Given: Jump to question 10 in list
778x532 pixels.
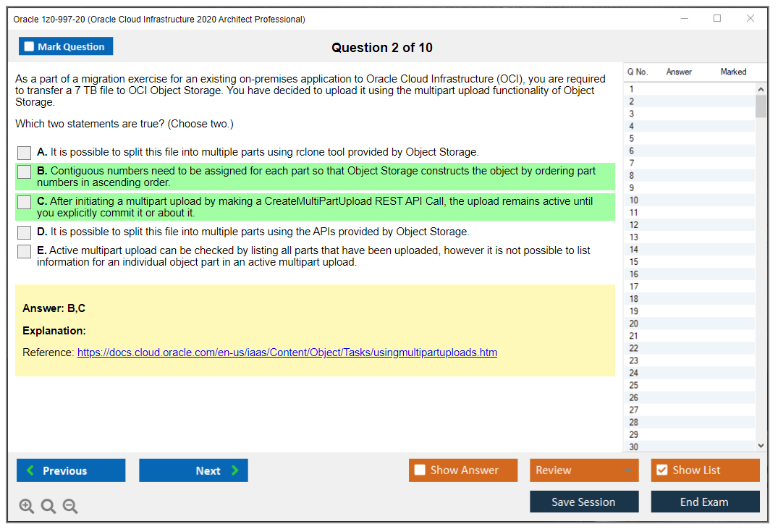Looking at the screenshot, I should click(690, 200).
